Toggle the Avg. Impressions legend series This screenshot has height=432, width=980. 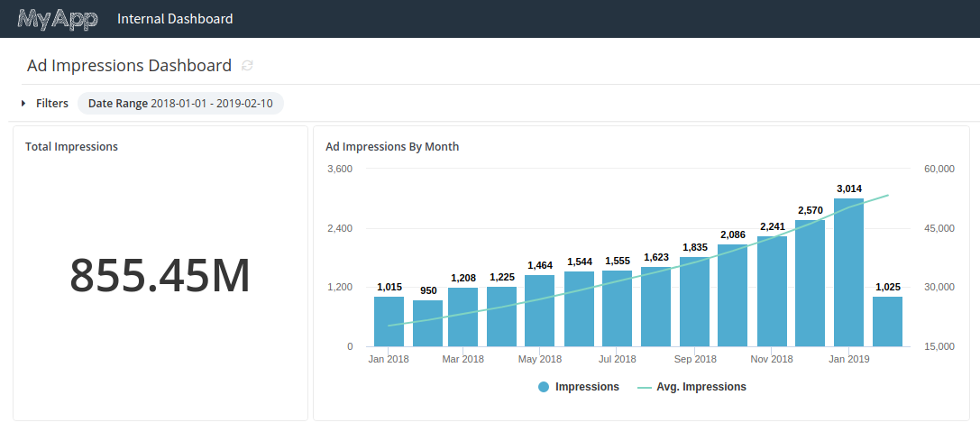pyautogui.click(x=701, y=387)
